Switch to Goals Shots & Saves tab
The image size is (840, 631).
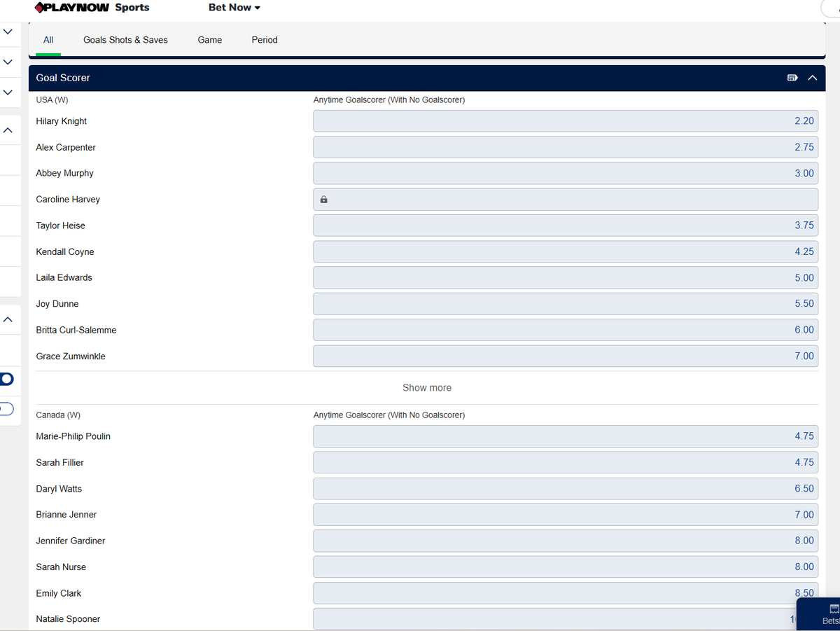(125, 40)
